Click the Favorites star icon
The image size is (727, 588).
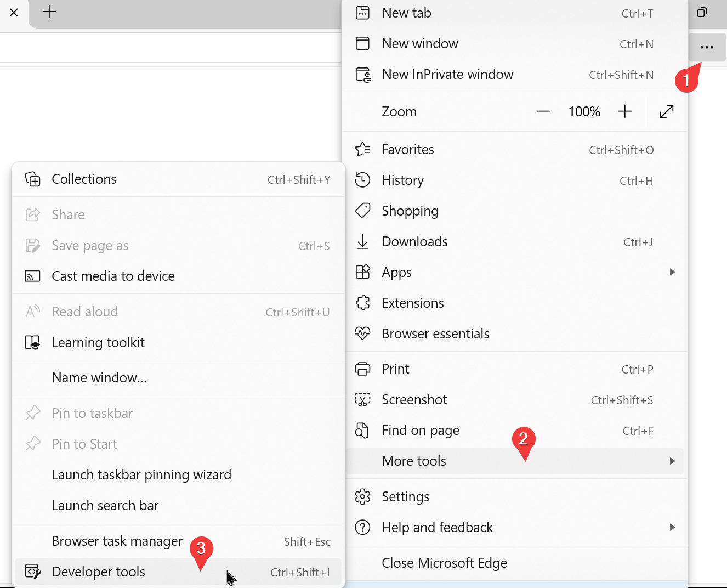pyautogui.click(x=362, y=149)
